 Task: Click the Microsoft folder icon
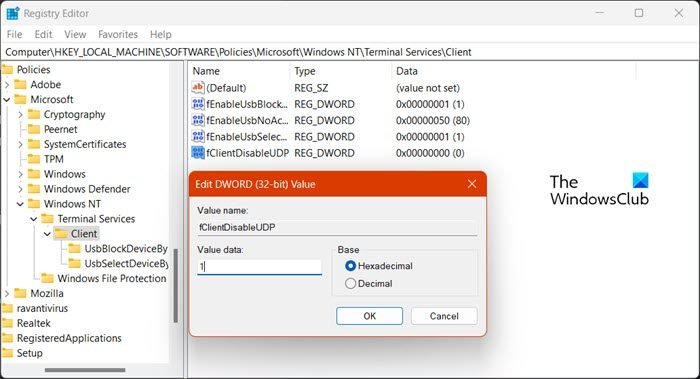coord(21,99)
